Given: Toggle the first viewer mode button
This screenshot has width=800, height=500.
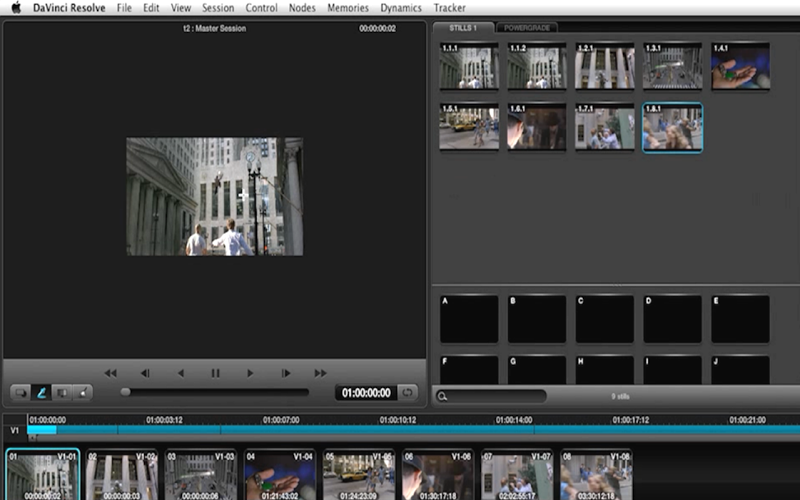Looking at the screenshot, I should coord(21,393).
